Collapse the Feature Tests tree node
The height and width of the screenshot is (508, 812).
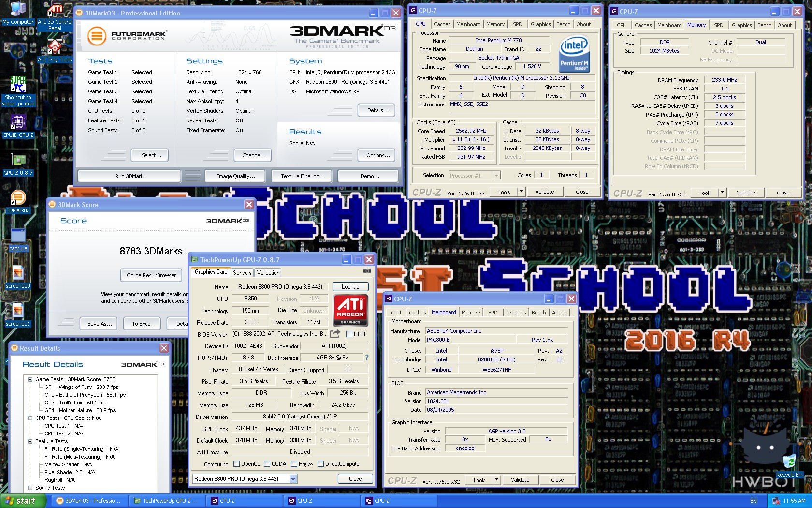[x=30, y=441]
